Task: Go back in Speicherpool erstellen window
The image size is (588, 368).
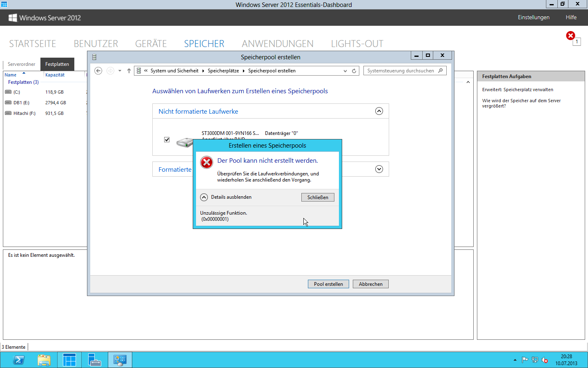Action: click(x=98, y=71)
